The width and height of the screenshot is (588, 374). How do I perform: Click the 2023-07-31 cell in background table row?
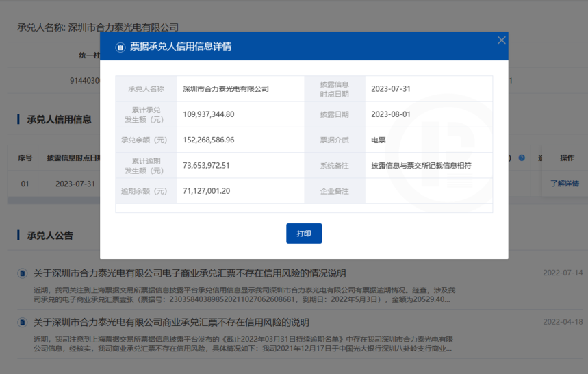75,184
